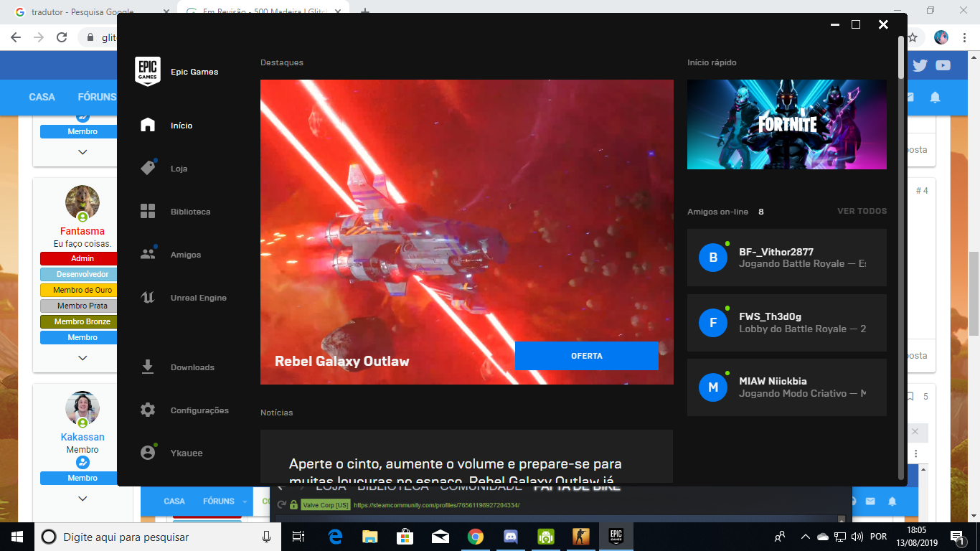Screen dimensions: 980x551
Task: Open the Unreal Engine logo icon
Action: coord(148,298)
